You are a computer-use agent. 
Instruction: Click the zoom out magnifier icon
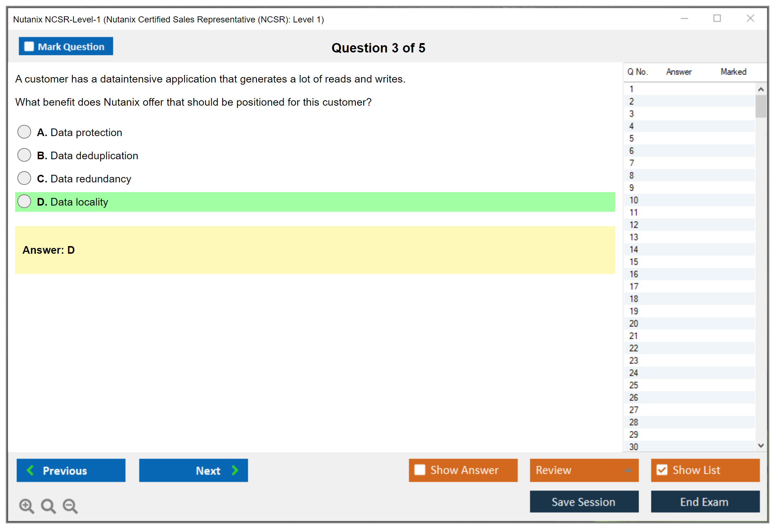pos(70,506)
